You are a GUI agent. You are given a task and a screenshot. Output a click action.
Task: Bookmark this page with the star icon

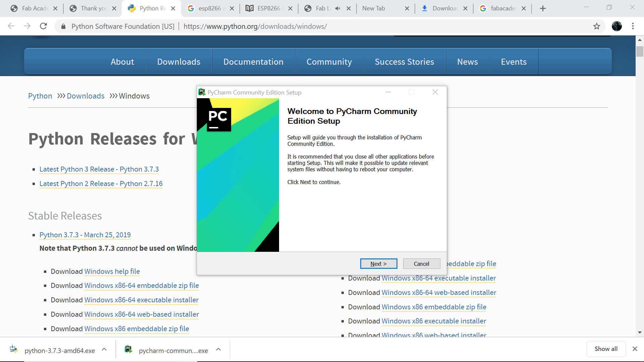click(x=596, y=26)
